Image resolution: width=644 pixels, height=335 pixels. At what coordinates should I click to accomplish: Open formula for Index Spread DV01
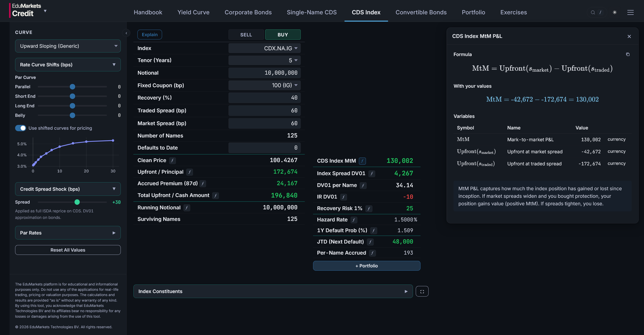tap(372, 174)
